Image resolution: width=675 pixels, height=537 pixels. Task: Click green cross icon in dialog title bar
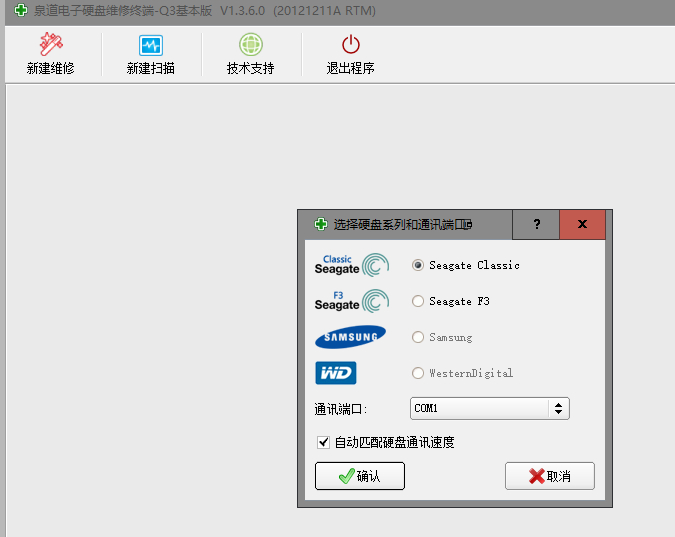[x=321, y=224]
